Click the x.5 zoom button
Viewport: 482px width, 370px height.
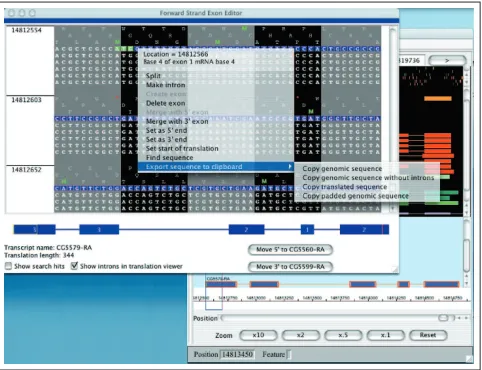point(343,335)
